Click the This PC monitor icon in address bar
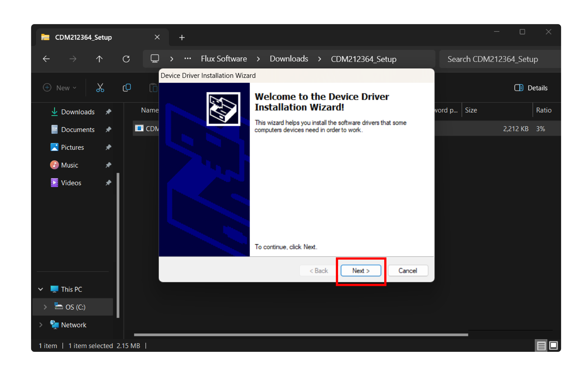Image resolution: width=588 pixels, height=376 pixels. pos(155,59)
